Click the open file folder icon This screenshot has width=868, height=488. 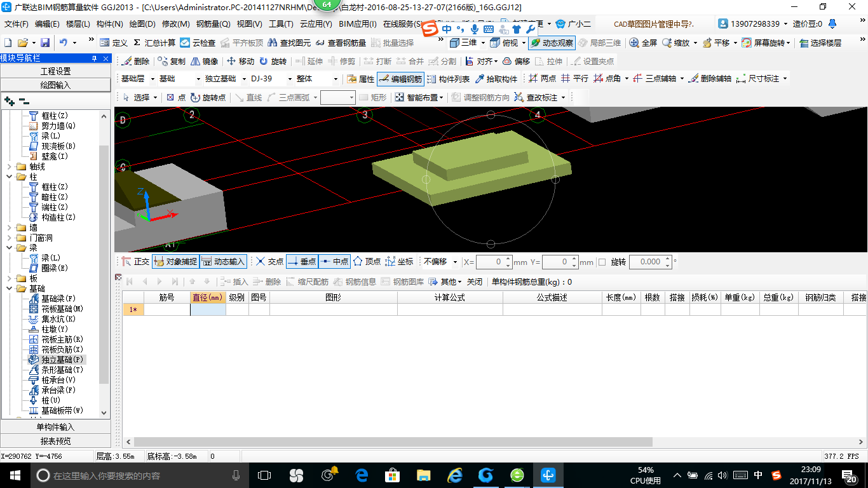(23, 43)
